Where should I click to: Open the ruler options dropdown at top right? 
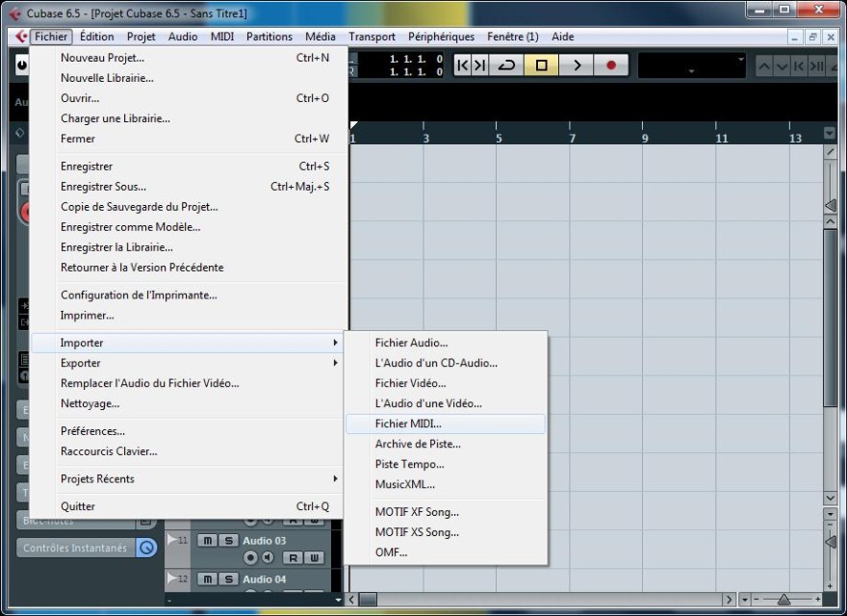click(x=830, y=133)
